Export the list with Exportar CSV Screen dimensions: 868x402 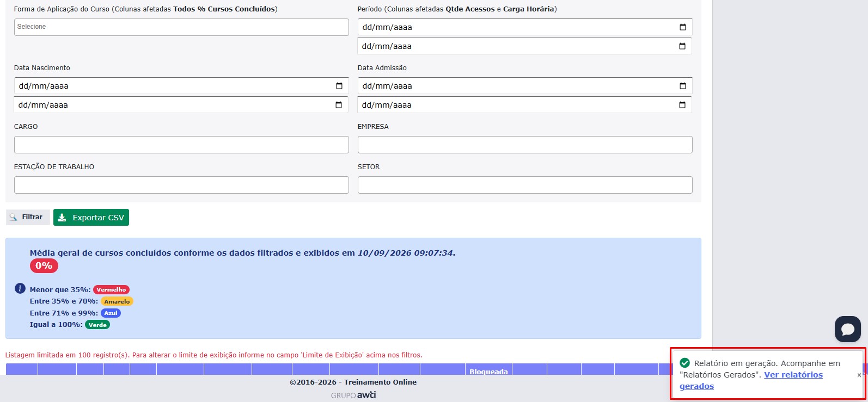coord(91,218)
